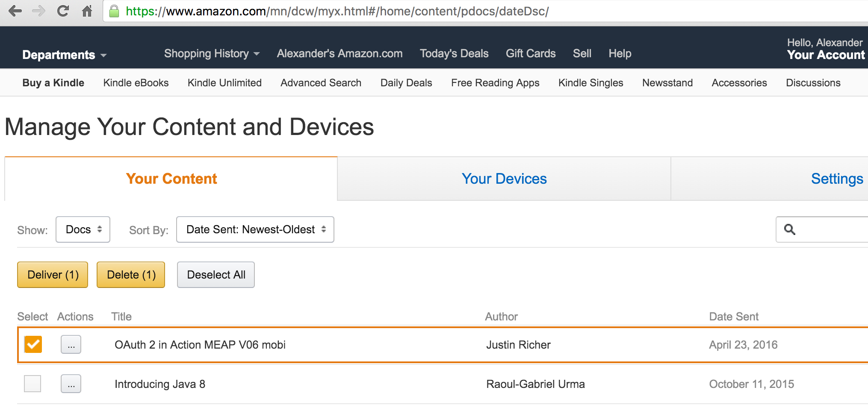Open the Show Docs dropdown

83,229
